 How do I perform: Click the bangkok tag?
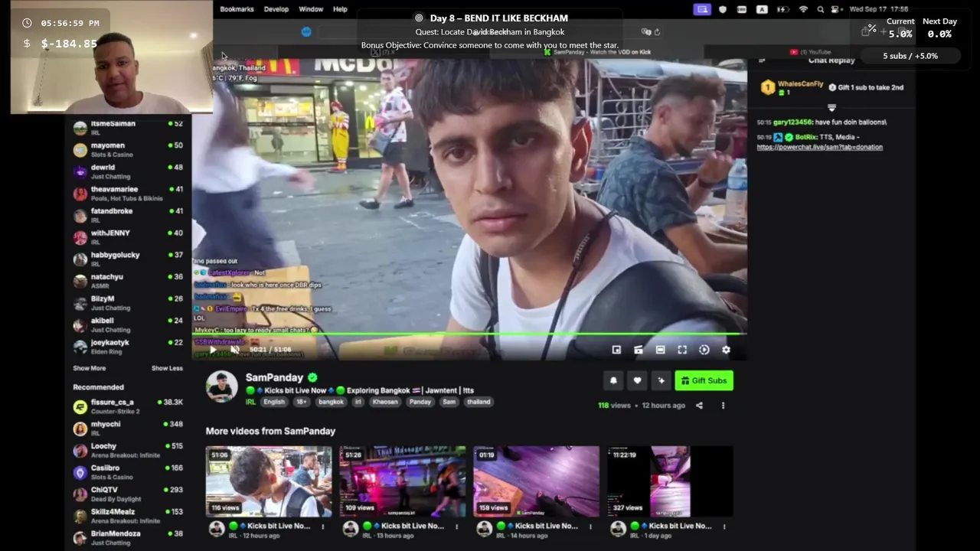pyautogui.click(x=331, y=402)
